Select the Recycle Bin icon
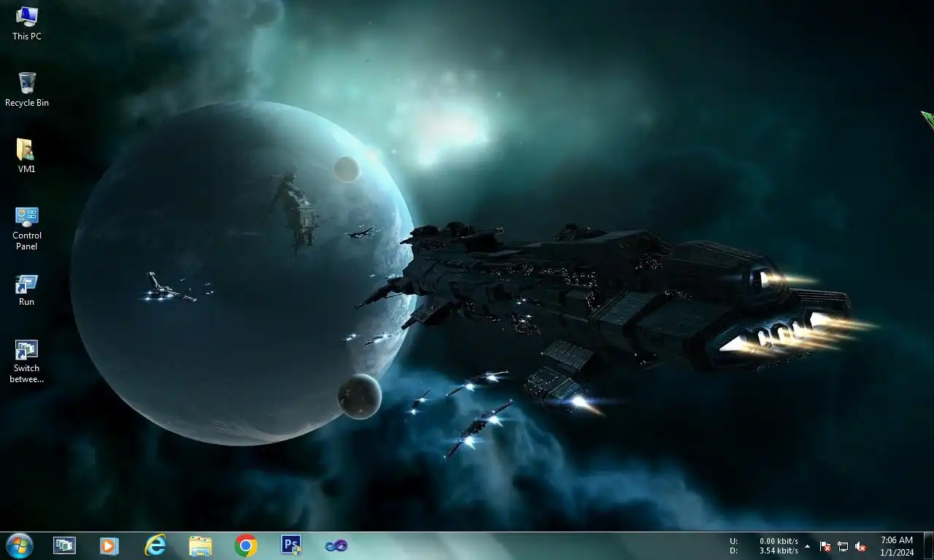The image size is (934, 560). coord(27,90)
